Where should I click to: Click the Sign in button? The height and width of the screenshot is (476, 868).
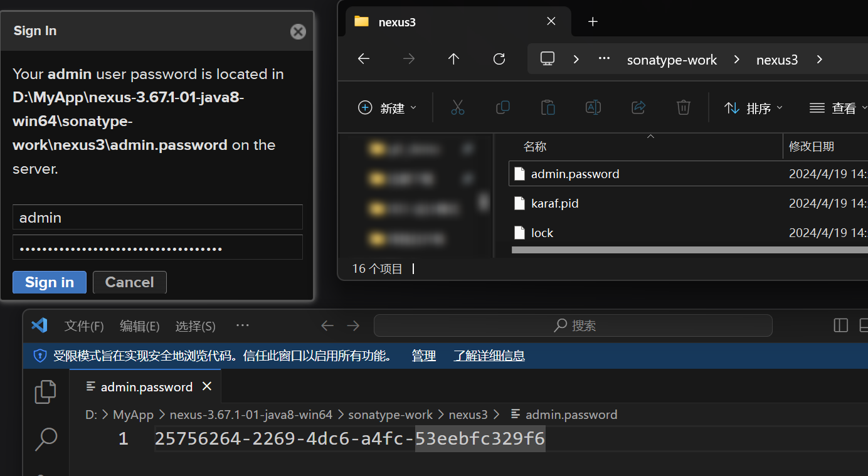click(x=50, y=282)
